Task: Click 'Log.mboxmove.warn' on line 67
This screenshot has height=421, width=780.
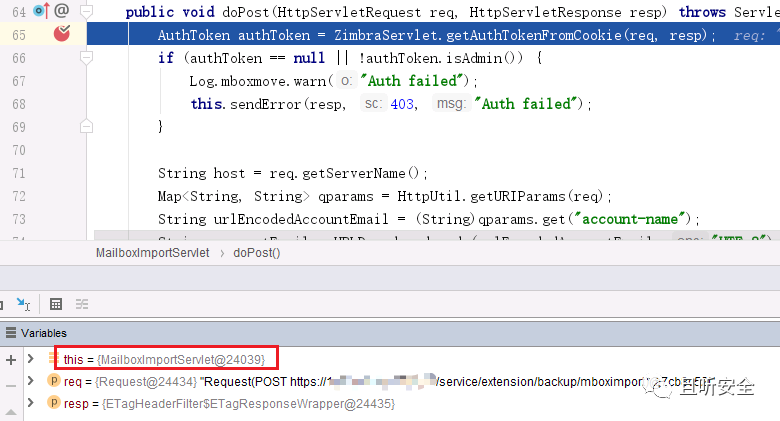Action: pyautogui.click(x=258, y=81)
